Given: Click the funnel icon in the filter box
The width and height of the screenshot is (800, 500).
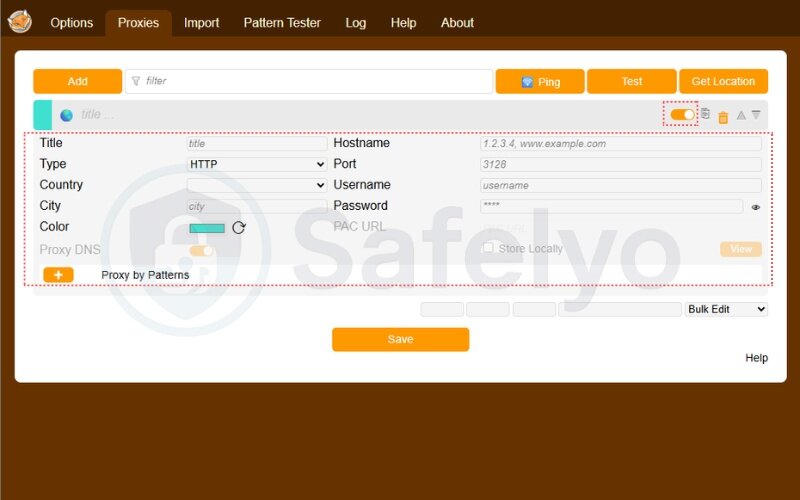Looking at the screenshot, I should coord(136,81).
